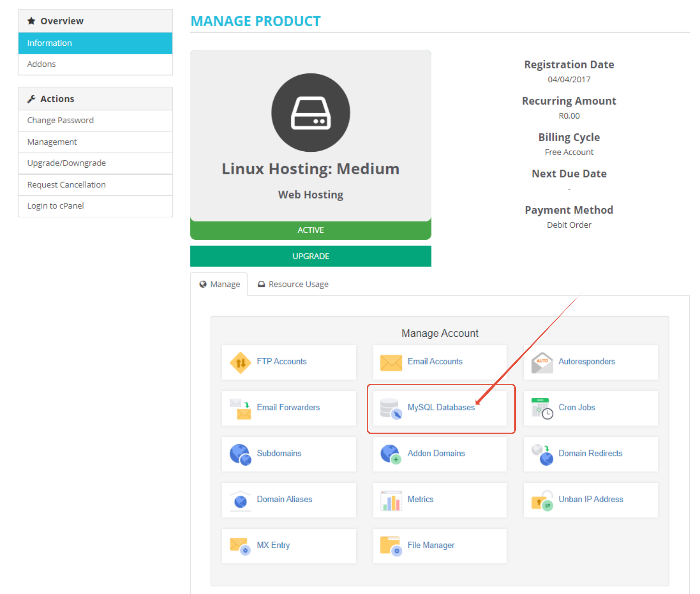Click the FTP Accounts arrows icon
The height and width of the screenshot is (594, 700).
click(x=240, y=363)
